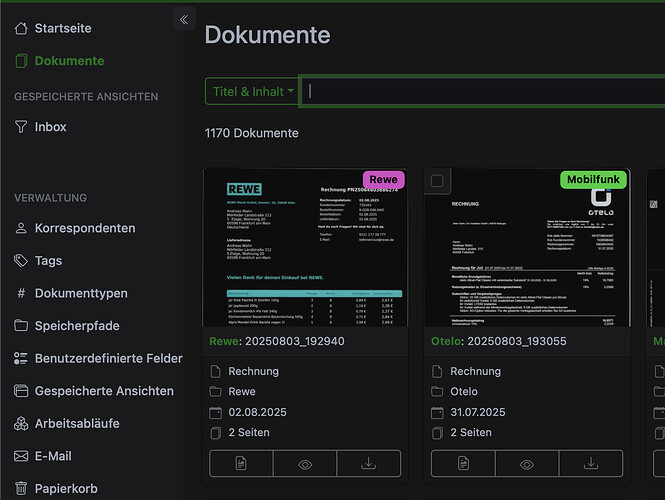Open E-Mail settings in the sidebar
This screenshot has height=500, width=665.
point(53,456)
